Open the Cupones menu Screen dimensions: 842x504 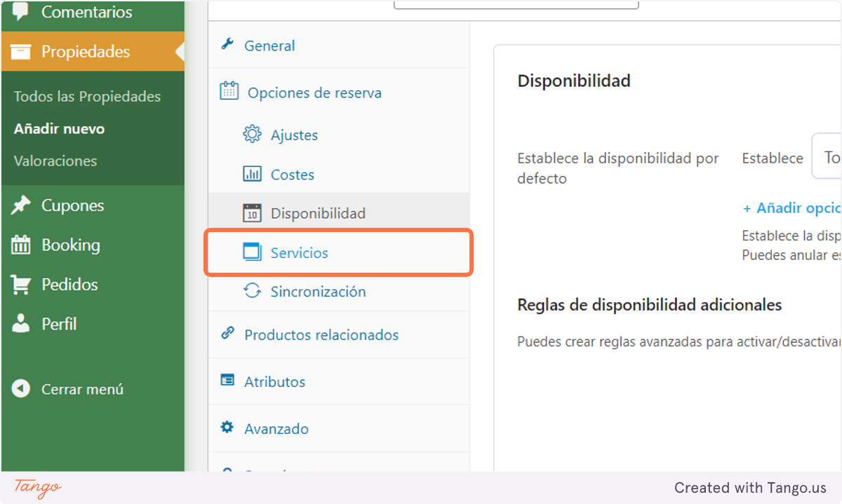click(93, 205)
